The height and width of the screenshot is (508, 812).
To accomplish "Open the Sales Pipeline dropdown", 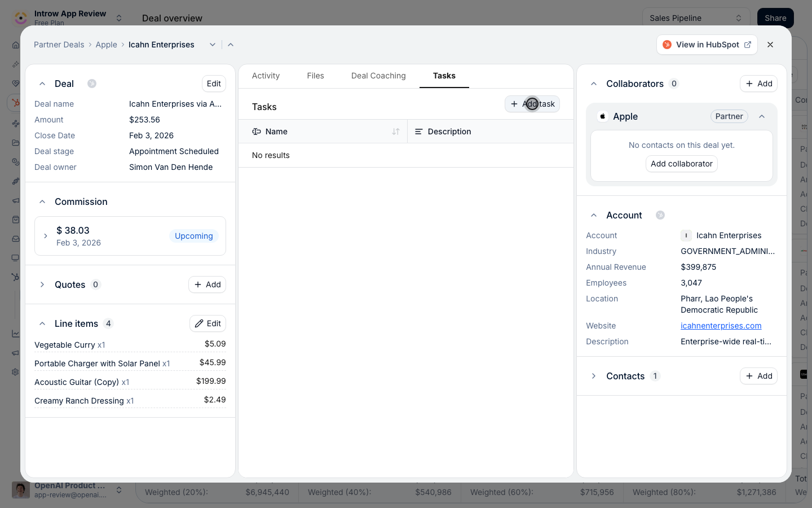I will click(x=696, y=18).
